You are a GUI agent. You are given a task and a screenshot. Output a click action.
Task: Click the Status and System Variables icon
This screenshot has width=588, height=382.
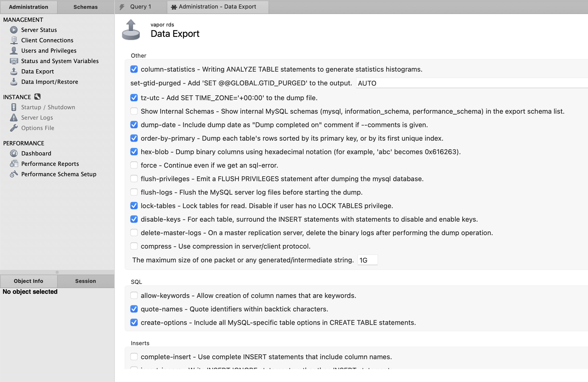pos(14,61)
